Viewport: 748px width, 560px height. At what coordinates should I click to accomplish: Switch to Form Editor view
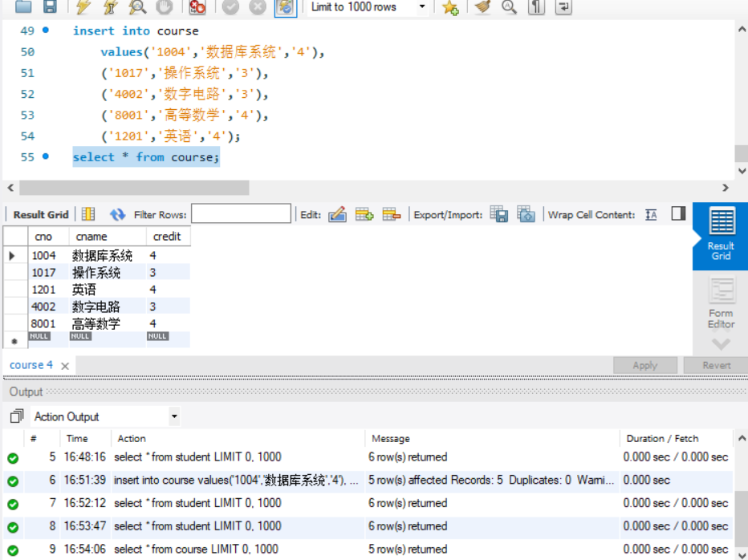click(x=721, y=303)
